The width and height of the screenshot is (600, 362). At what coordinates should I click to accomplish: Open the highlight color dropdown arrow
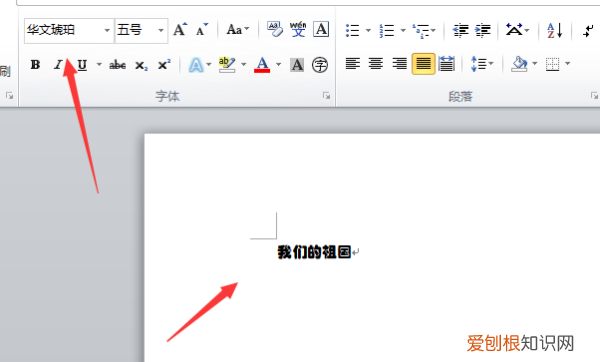(243, 64)
